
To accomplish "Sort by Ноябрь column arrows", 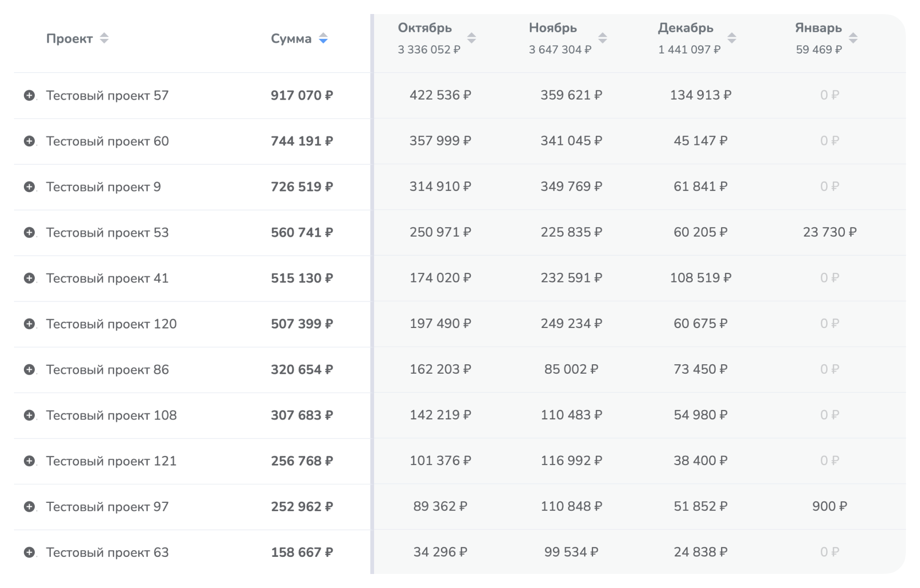I will point(602,38).
